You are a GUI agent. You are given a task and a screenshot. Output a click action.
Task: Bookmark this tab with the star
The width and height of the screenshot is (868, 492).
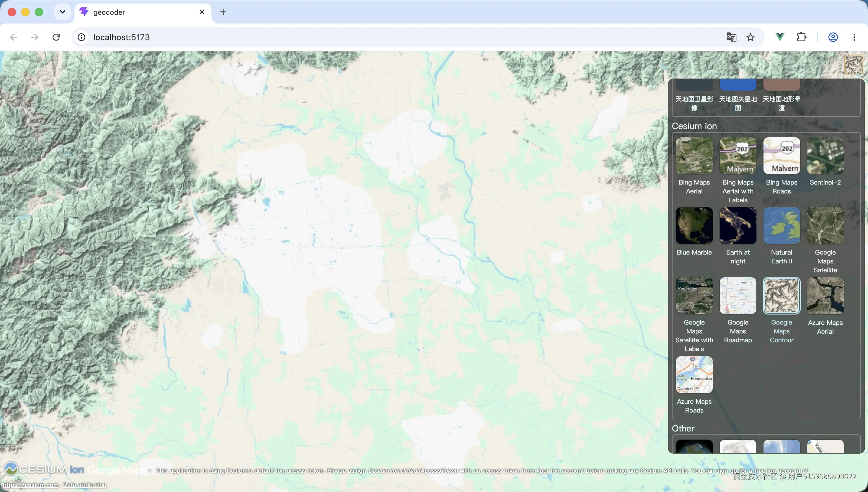pos(750,37)
